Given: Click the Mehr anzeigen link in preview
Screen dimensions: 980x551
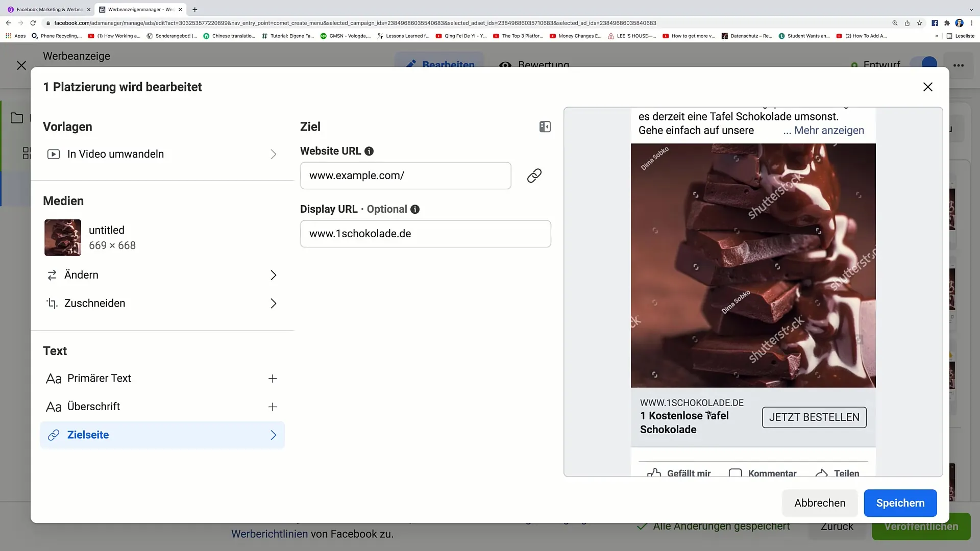Looking at the screenshot, I should [x=828, y=131].
